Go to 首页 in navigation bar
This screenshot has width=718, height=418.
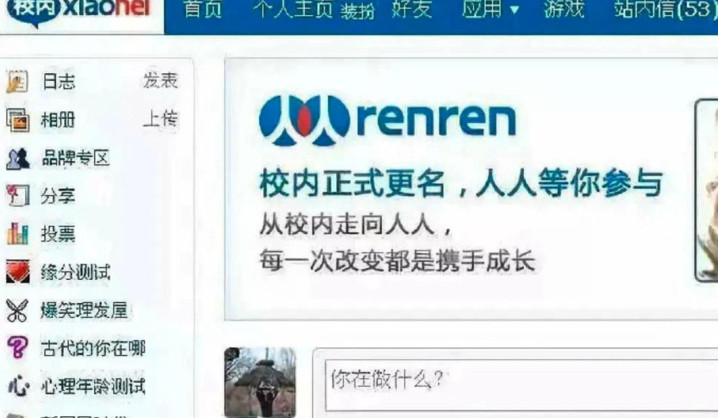[202, 9]
